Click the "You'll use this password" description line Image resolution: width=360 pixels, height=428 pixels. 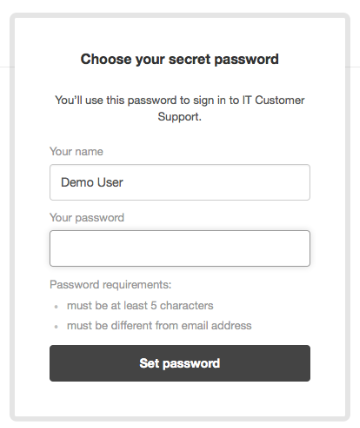(x=180, y=100)
